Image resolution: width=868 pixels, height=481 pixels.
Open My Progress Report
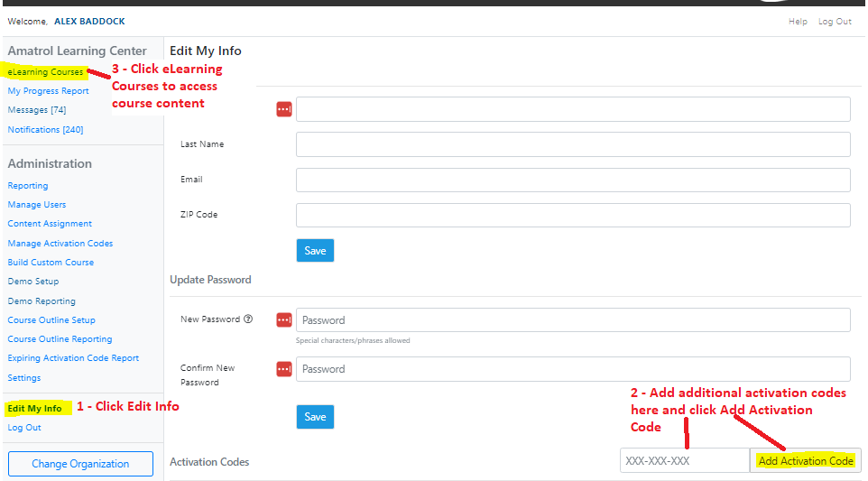[x=48, y=91]
